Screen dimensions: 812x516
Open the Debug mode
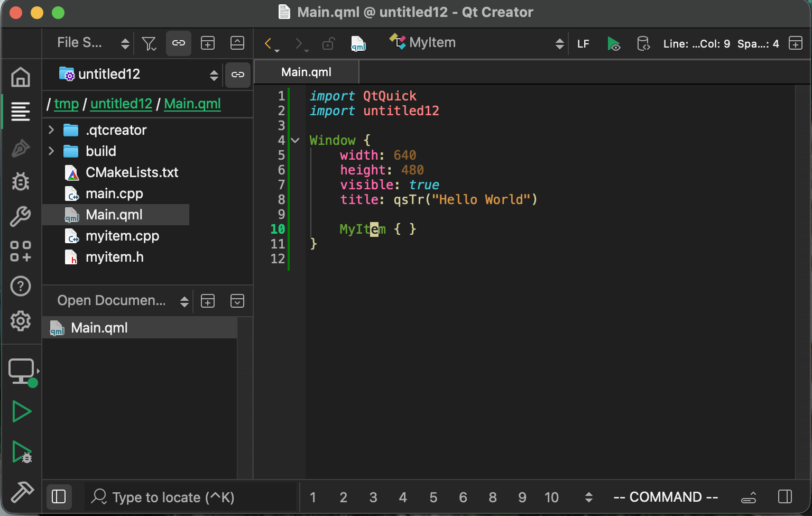coord(20,181)
